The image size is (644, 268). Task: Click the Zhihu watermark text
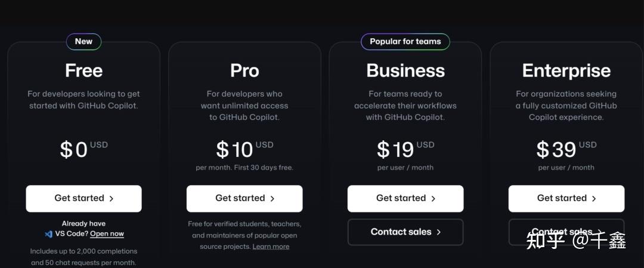575,241
